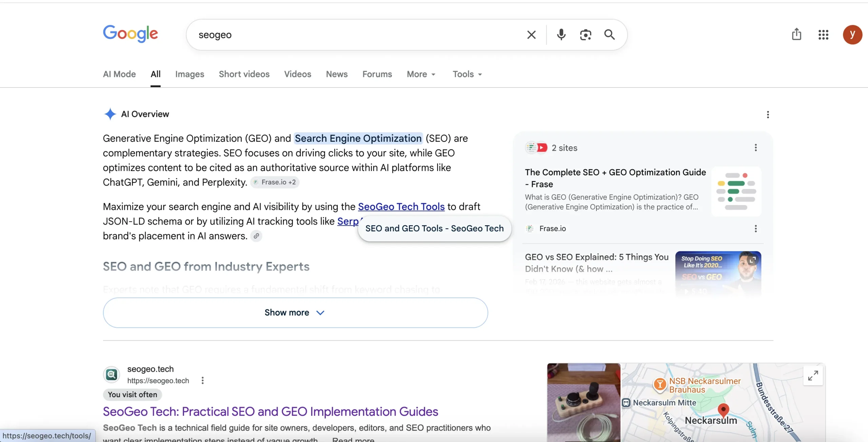
Task: Open the 'Serp' link in the overview
Action: tap(348, 221)
